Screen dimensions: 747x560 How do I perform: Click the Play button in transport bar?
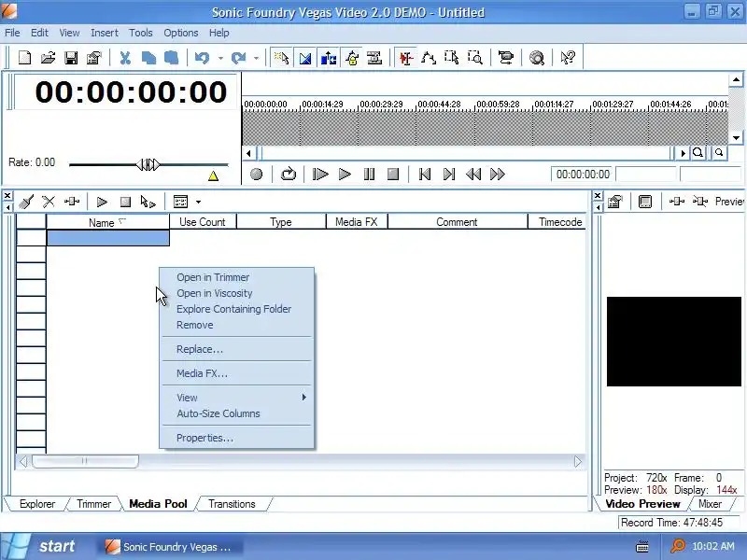(345, 175)
